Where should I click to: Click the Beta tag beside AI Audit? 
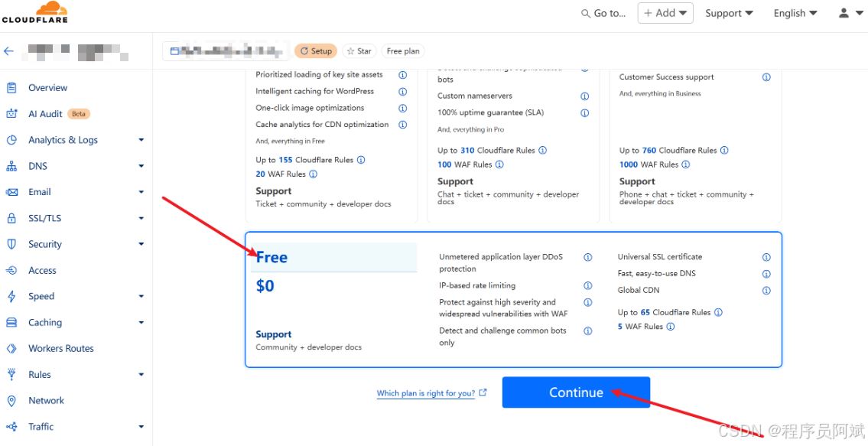pyautogui.click(x=79, y=113)
